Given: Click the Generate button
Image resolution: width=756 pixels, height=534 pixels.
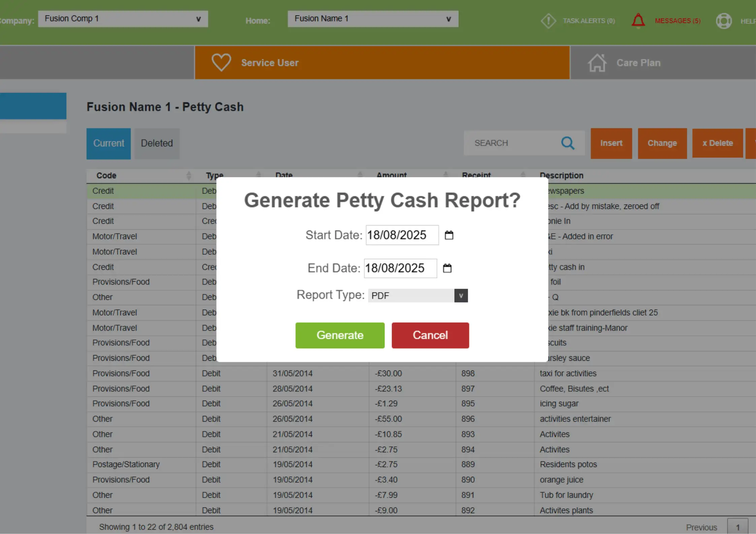Looking at the screenshot, I should click(x=340, y=335).
